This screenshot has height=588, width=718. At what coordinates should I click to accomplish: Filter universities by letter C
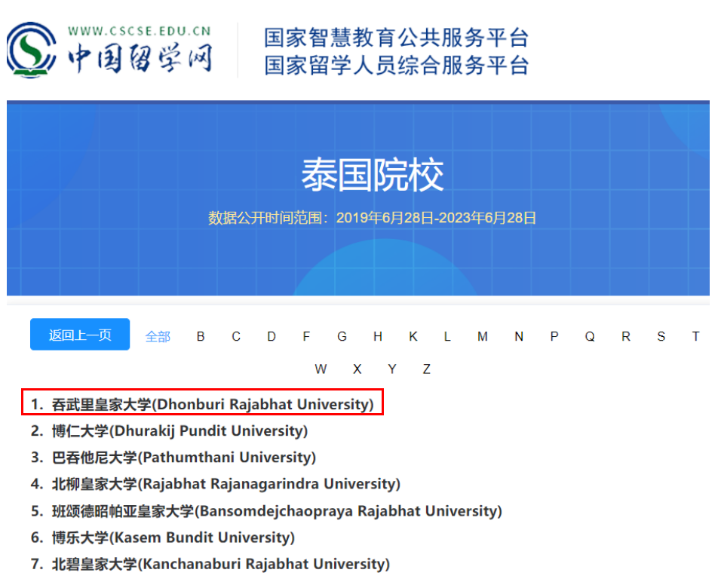tap(236, 336)
